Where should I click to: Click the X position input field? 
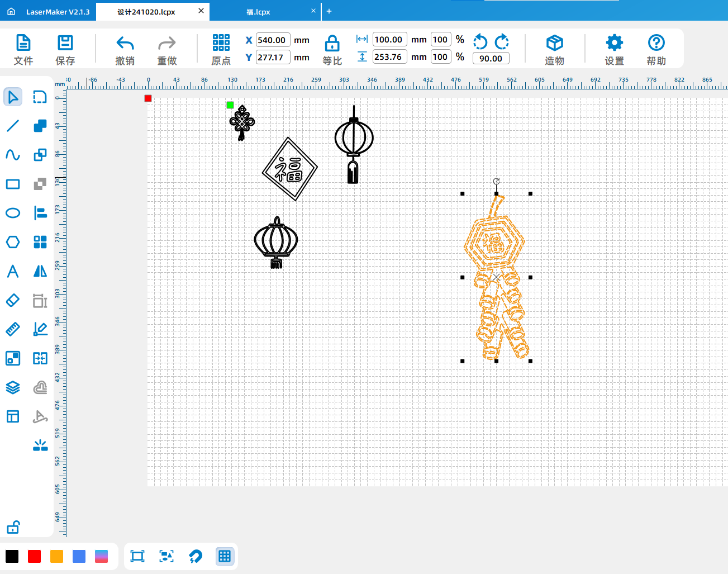(x=273, y=40)
